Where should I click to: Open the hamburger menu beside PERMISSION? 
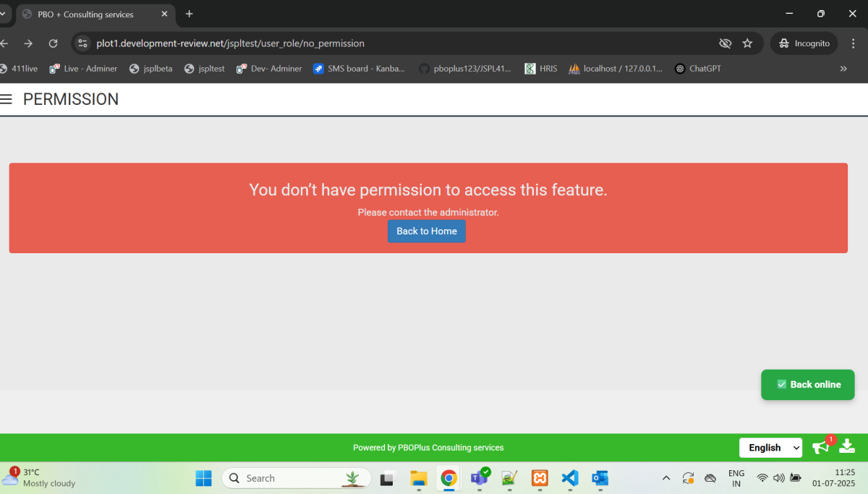coord(7,100)
